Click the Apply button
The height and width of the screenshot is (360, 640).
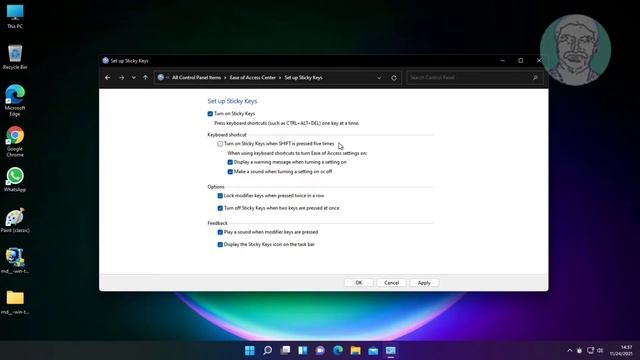(424, 282)
